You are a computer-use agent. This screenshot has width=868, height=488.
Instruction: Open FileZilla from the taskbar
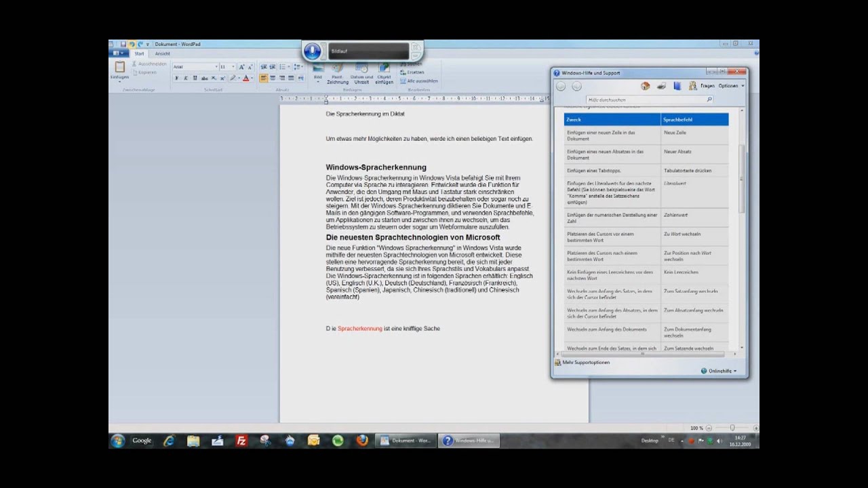[241, 441]
